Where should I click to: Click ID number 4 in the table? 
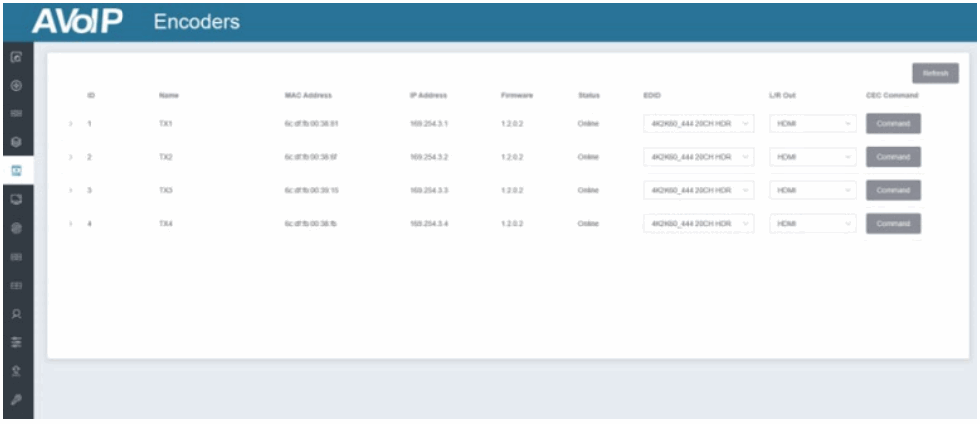(x=89, y=224)
